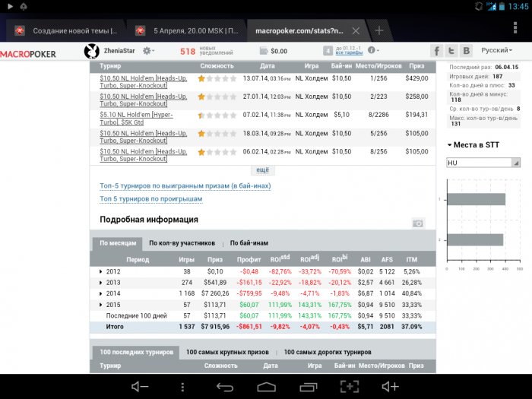This screenshot has width=532, height=399.
Task: Open the settings gear next to ZheniaStar
Action: [x=147, y=51]
